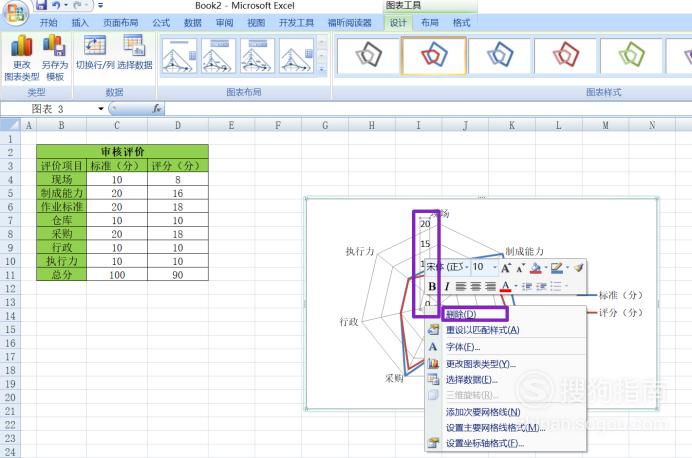Click the format painter brush icon

(579, 267)
